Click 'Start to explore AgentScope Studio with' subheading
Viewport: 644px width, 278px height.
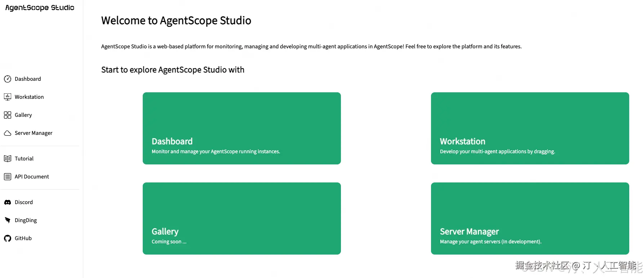click(173, 70)
